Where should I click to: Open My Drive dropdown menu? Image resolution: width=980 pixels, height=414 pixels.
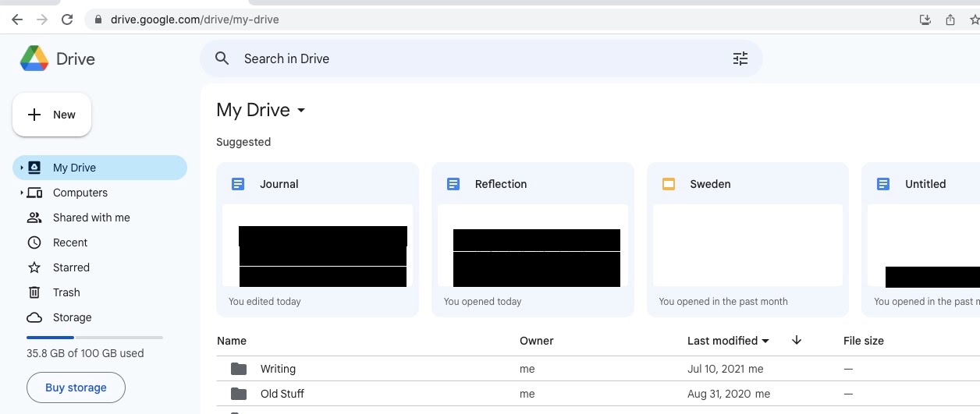point(301,111)
